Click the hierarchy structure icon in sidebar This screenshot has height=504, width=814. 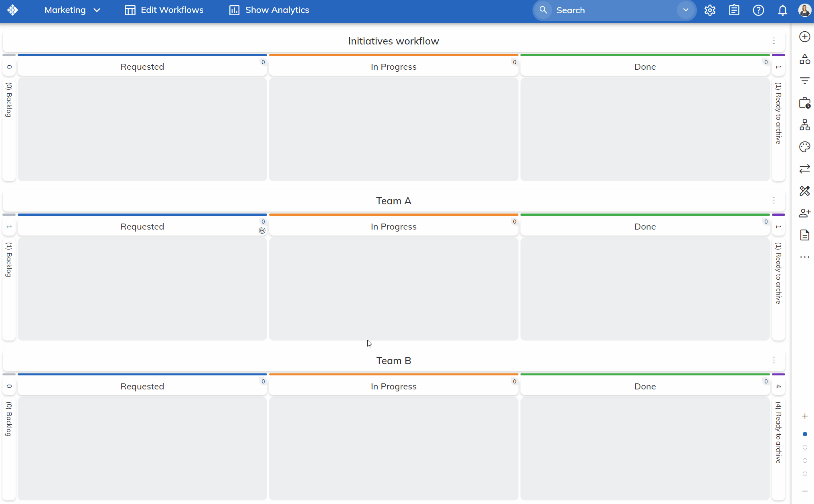pos(804,125)
